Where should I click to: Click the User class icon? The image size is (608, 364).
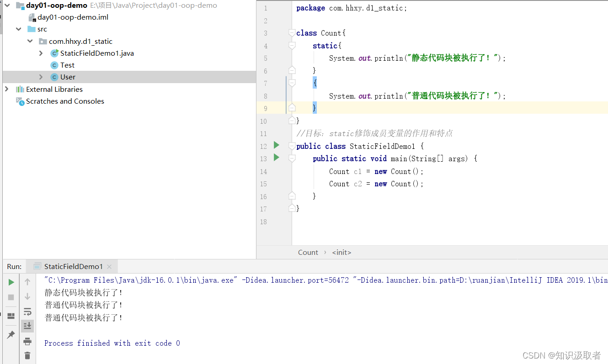[54, 77]
